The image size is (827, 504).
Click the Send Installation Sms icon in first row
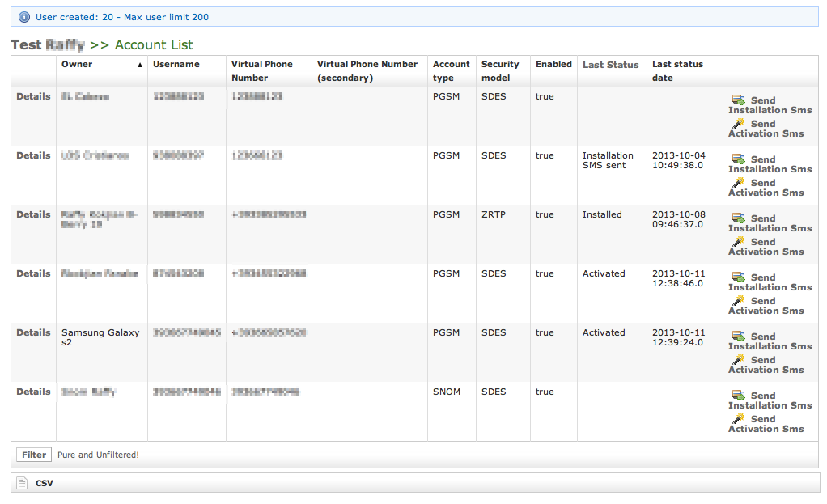738,100
